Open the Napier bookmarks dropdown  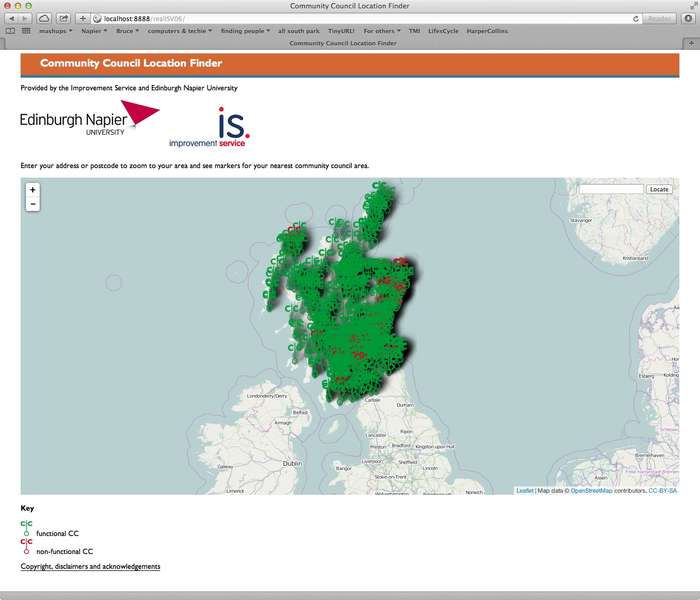point(94,31)
